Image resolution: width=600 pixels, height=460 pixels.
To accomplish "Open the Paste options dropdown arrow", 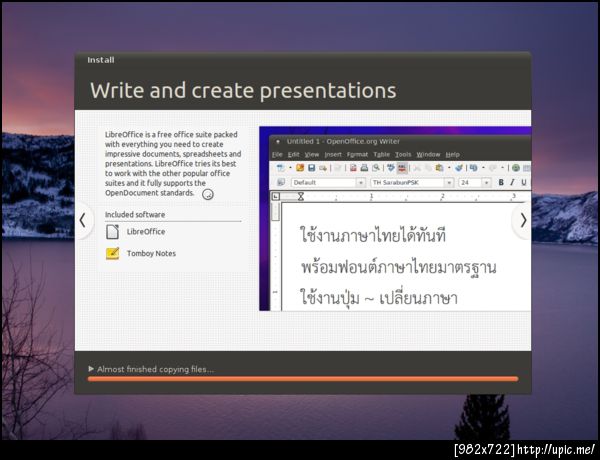I will (449, 168).
